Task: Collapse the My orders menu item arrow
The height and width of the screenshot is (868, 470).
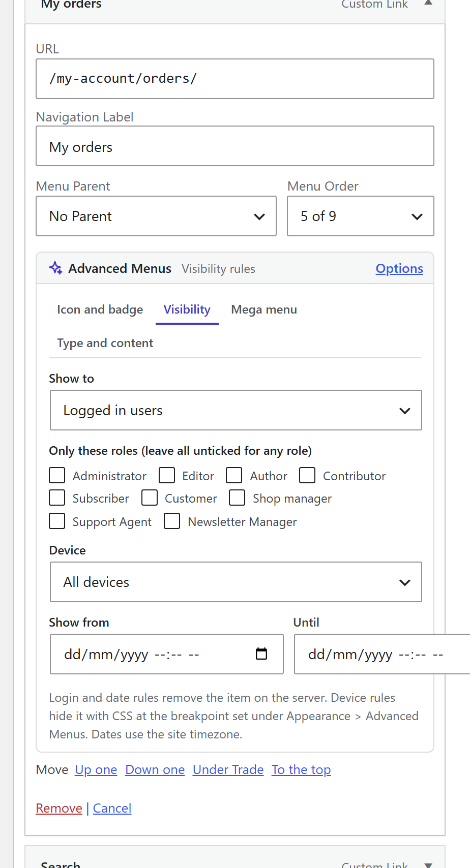Action: click(428, 3)
